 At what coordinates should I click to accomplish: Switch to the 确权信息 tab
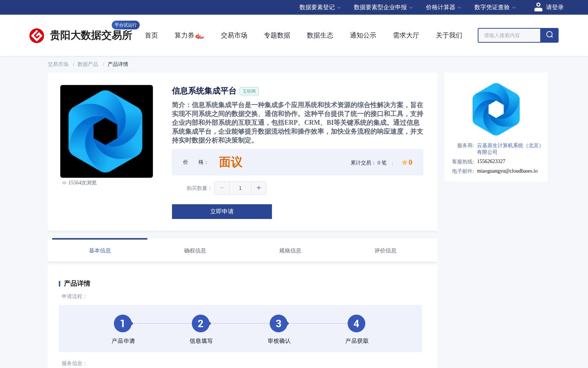point(195,251)
